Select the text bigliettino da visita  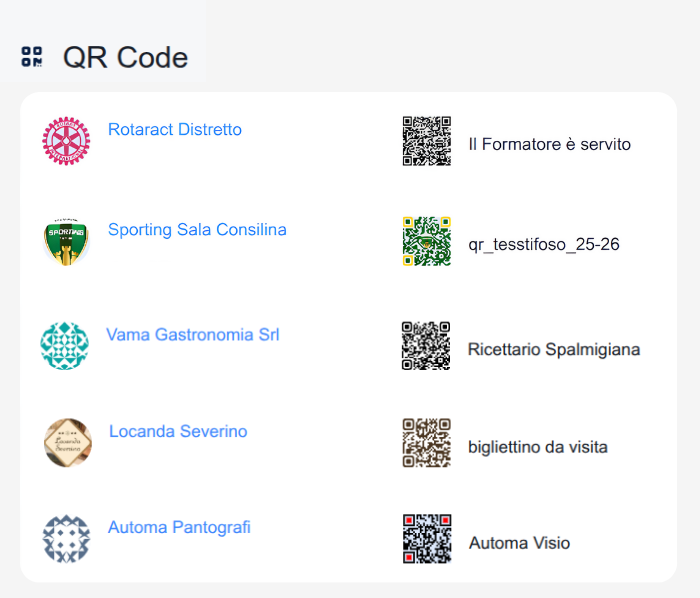[538, 447]
